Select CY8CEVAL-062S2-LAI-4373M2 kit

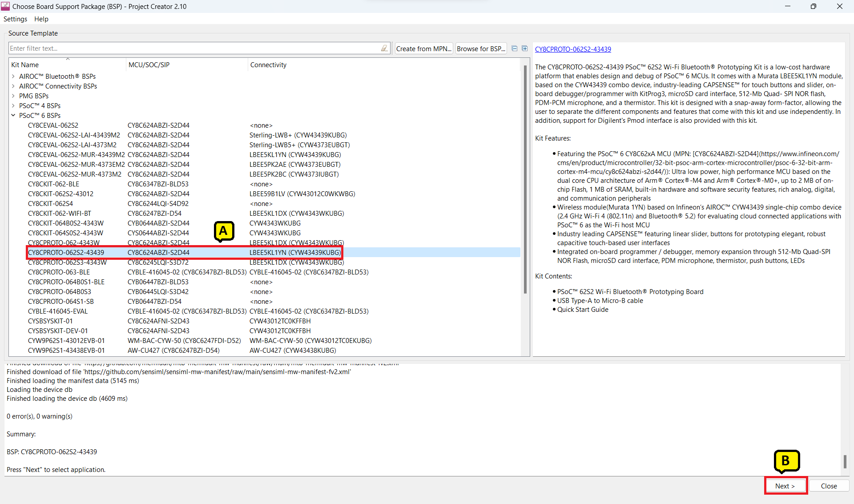[72, 145]
